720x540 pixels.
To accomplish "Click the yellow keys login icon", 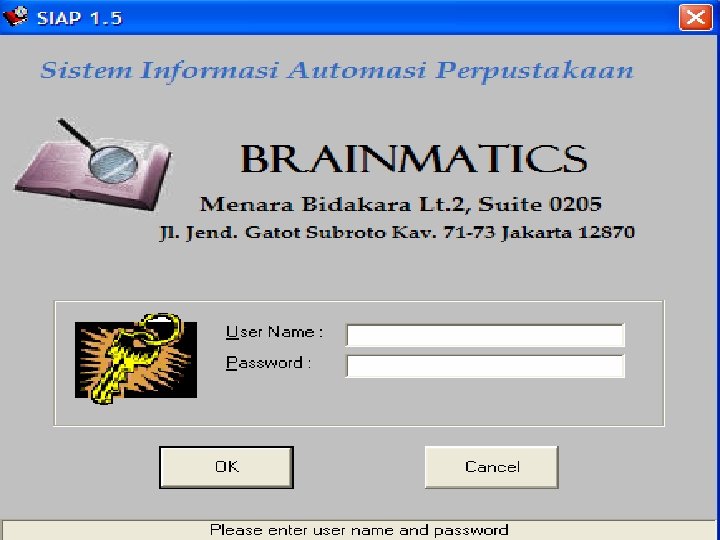I will click(x=136, y=359).
